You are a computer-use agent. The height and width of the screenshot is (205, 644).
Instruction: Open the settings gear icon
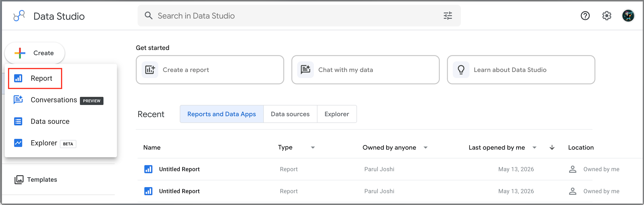(606, 16)
